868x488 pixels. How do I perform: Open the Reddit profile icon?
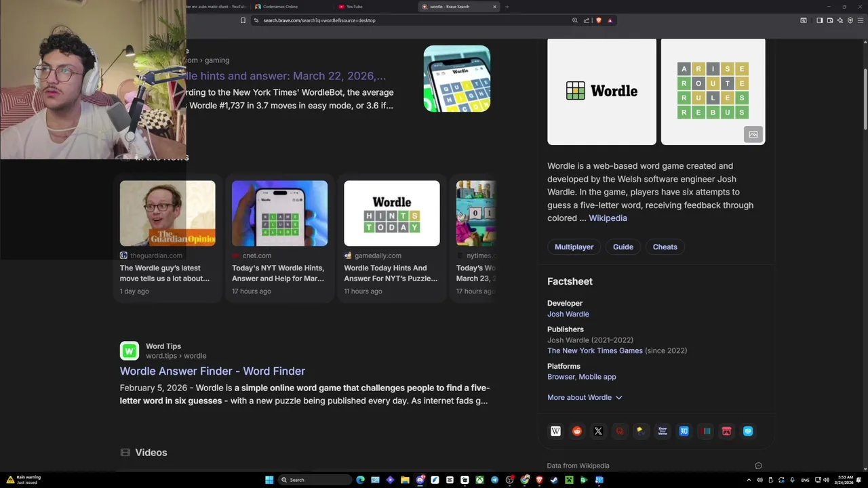(577, 431)
